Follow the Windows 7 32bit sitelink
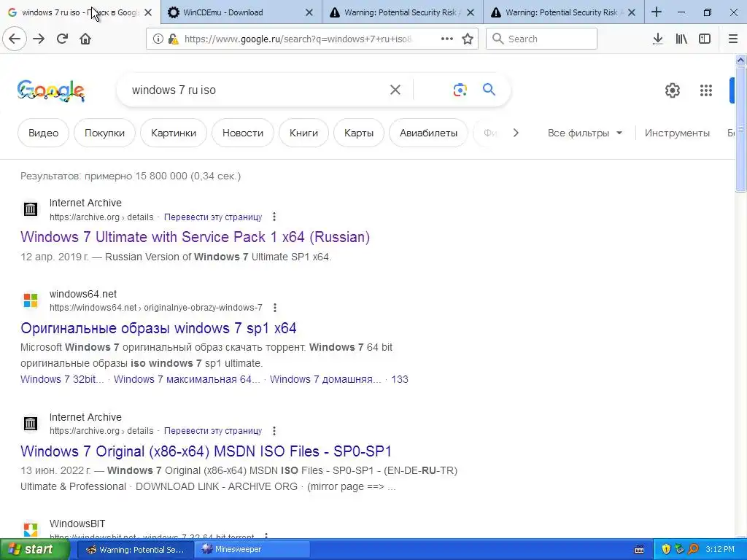The height and width of the screenshot is (560, 747). click(62, 379)
